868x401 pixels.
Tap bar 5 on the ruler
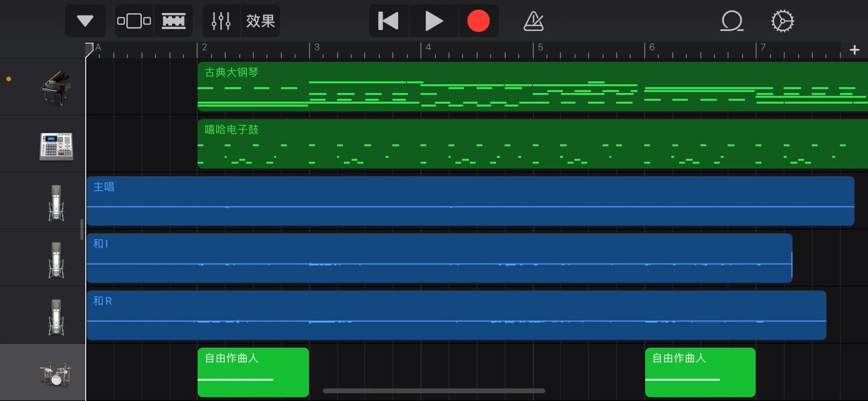tap(541, 47)
